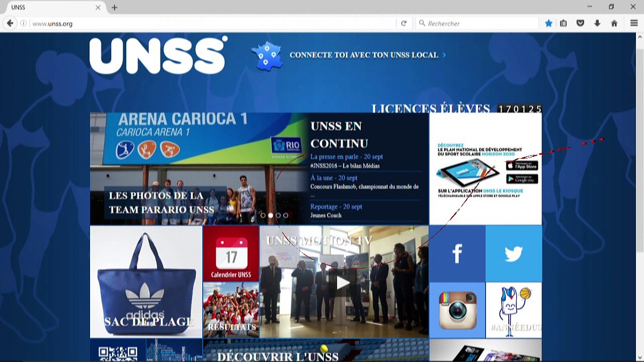Open Découvrir l'UNSS tile
This screenshot has width=644, height=362.
[316, 350]
